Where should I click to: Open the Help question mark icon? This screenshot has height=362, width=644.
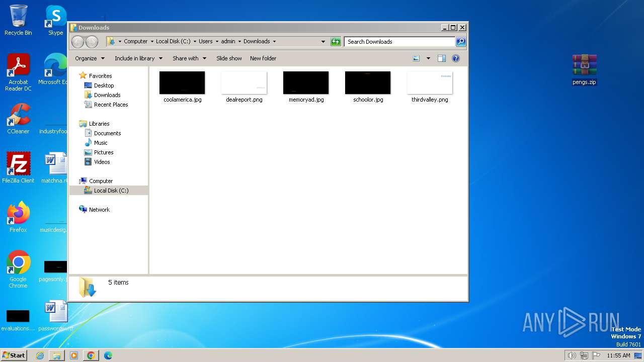pos(456,58)
